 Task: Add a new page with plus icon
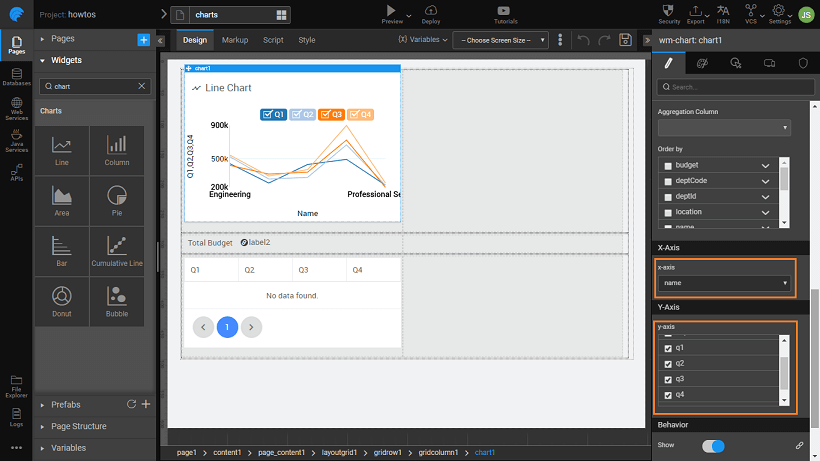click(x=143, y=39)
